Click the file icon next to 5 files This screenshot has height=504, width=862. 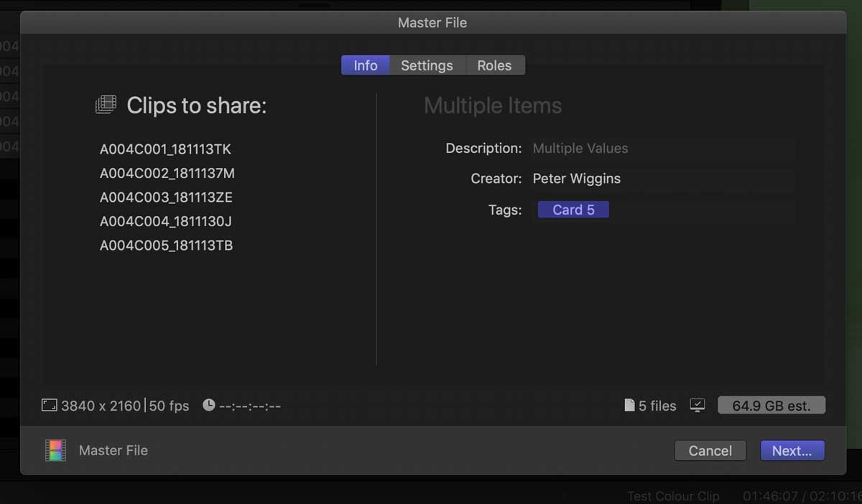pyautogui.click(x=629, y=406)
